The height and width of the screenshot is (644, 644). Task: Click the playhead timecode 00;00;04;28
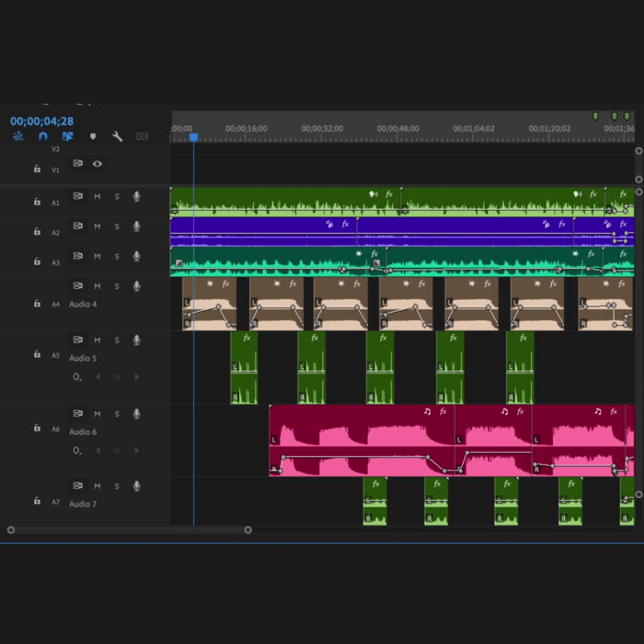point(42,121)
